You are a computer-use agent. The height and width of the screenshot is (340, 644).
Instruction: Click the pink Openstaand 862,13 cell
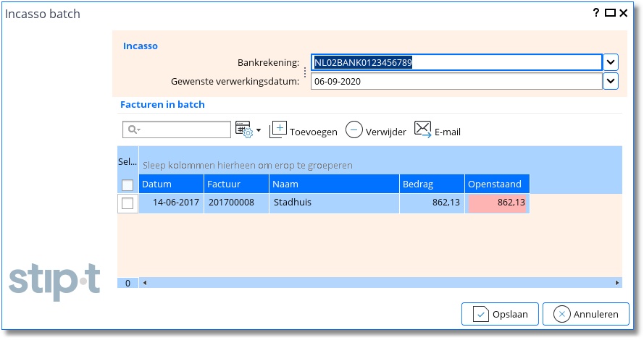pyautogui.click(x=497, y=203)
